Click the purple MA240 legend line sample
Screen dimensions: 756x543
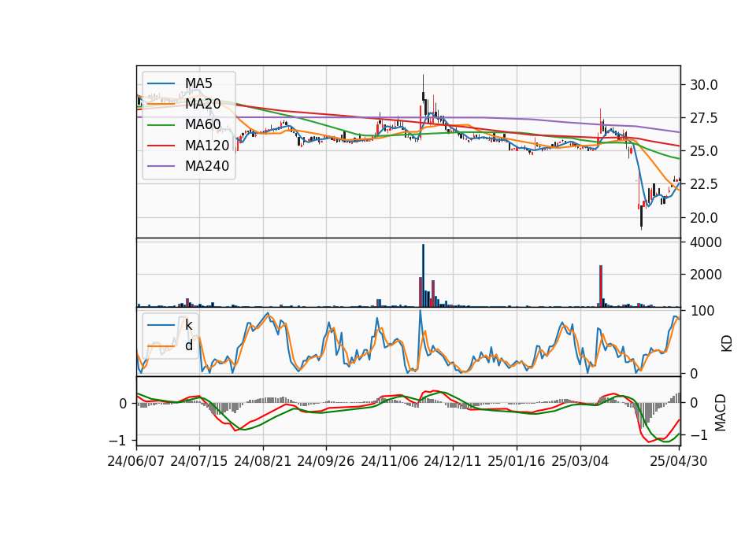click(161, 166)
